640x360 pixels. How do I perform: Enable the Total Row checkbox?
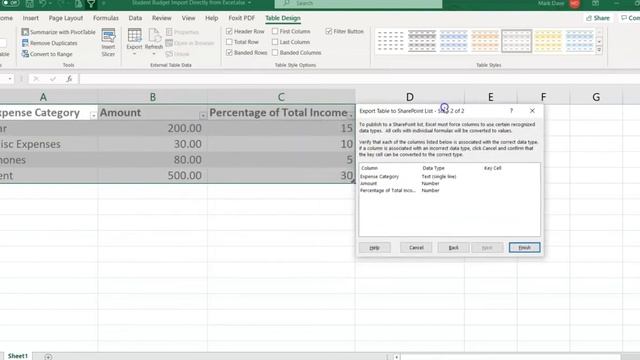click(x=229, y=42)
